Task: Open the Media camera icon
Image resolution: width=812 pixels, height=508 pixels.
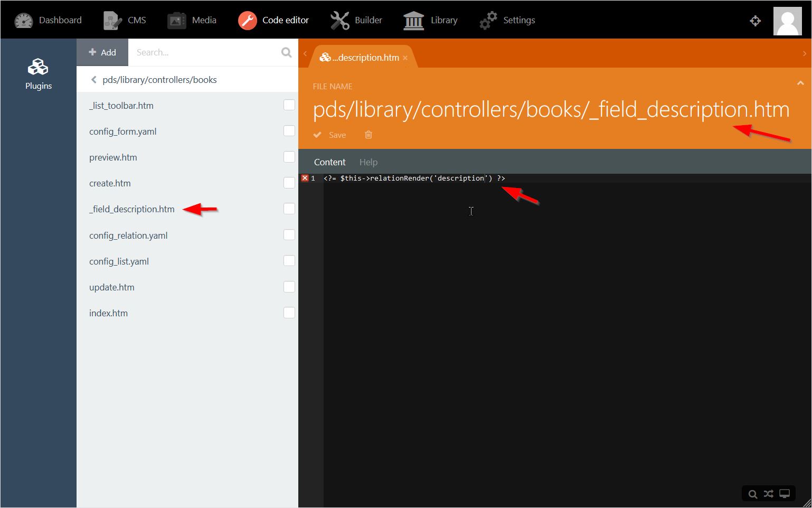Action: pyautogui.click(x=176, y=20)
